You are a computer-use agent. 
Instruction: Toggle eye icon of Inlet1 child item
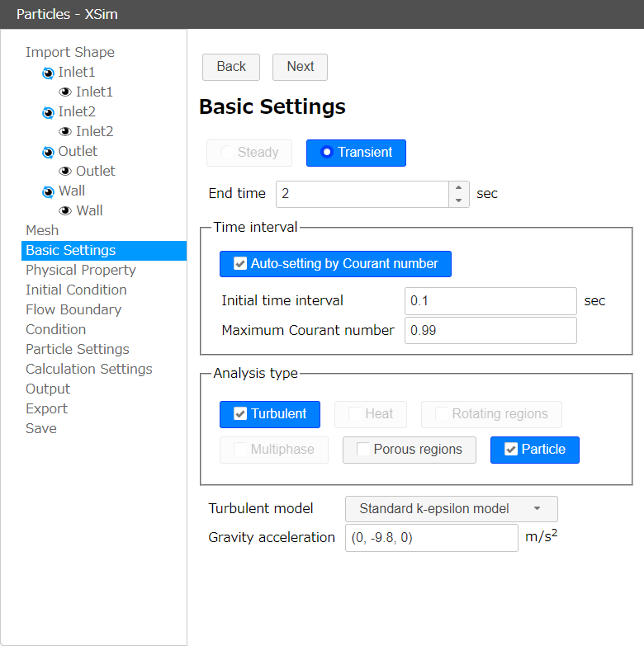tap(65, 92)
